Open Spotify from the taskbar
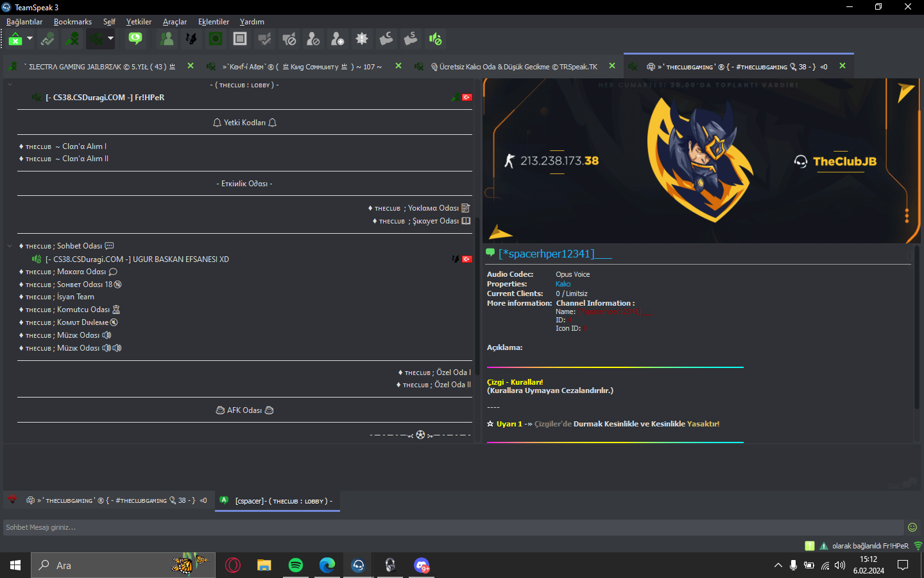This screenshot has height=578, width=924. (296, 565)
